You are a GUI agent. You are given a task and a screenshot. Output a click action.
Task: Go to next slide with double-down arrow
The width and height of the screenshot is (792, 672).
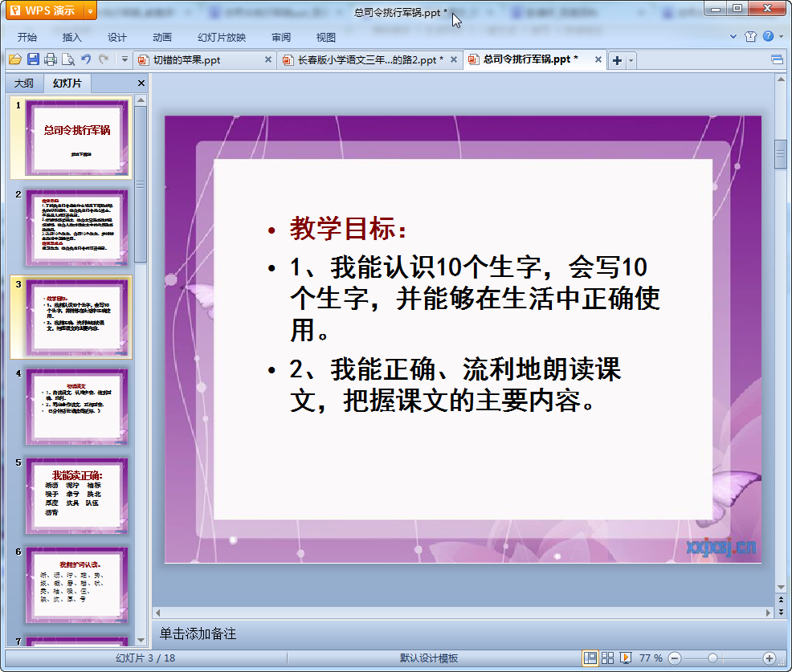[781, 612]
